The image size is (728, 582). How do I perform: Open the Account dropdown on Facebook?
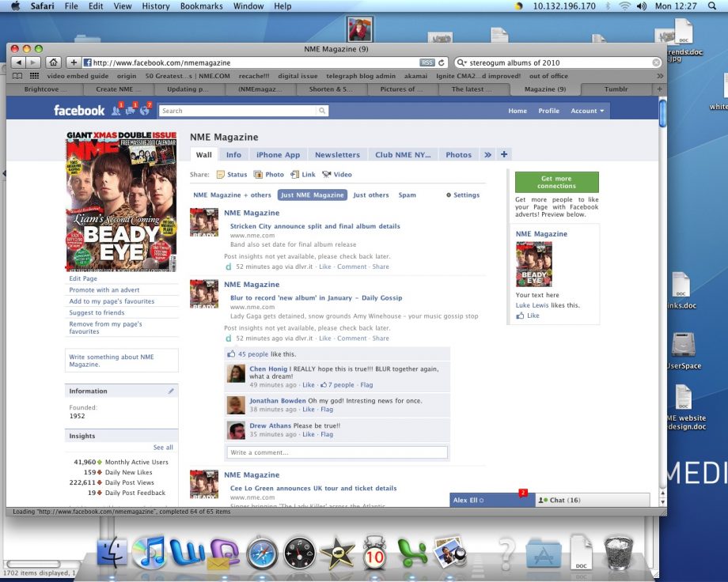pyautogui.click(x=587, y=111)
